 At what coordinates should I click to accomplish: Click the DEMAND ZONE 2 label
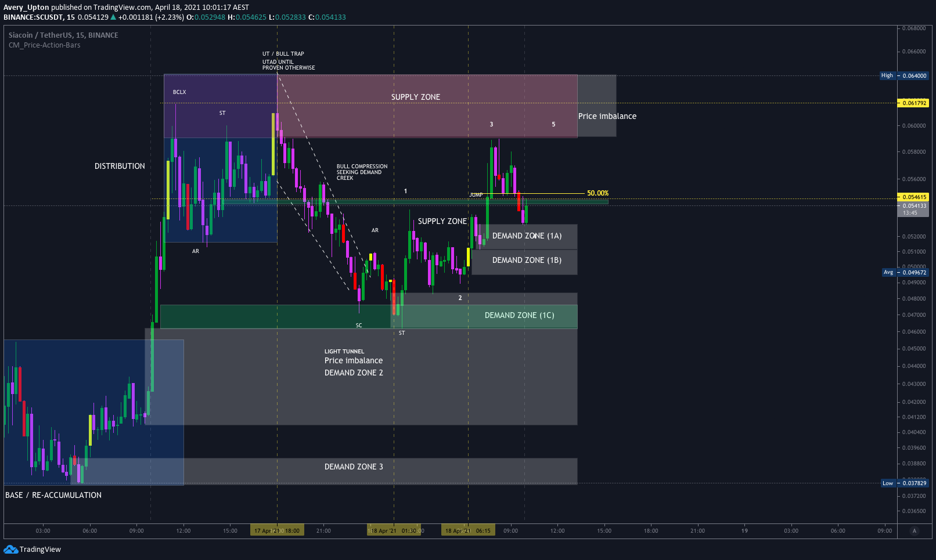click(x=354, y=373)
